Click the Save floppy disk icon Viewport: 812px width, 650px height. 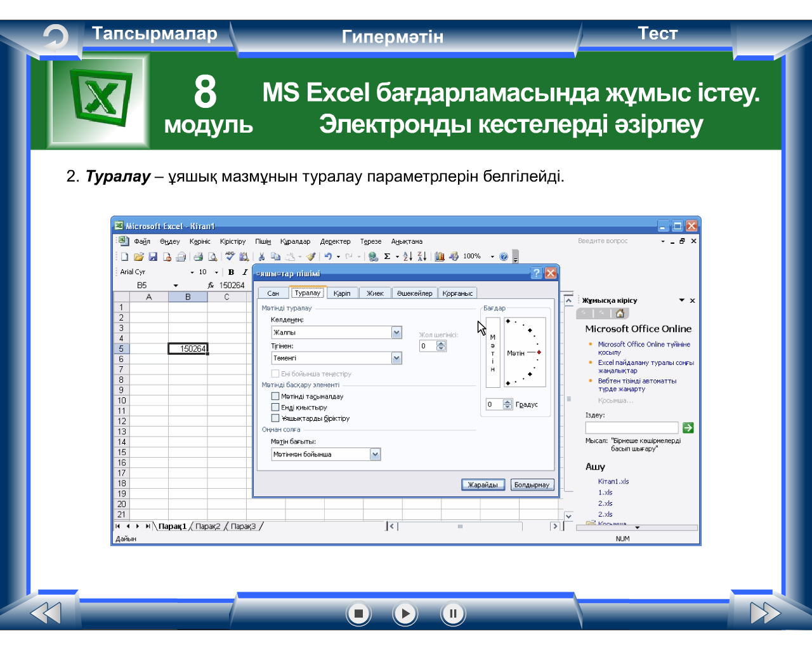(153, 256)
